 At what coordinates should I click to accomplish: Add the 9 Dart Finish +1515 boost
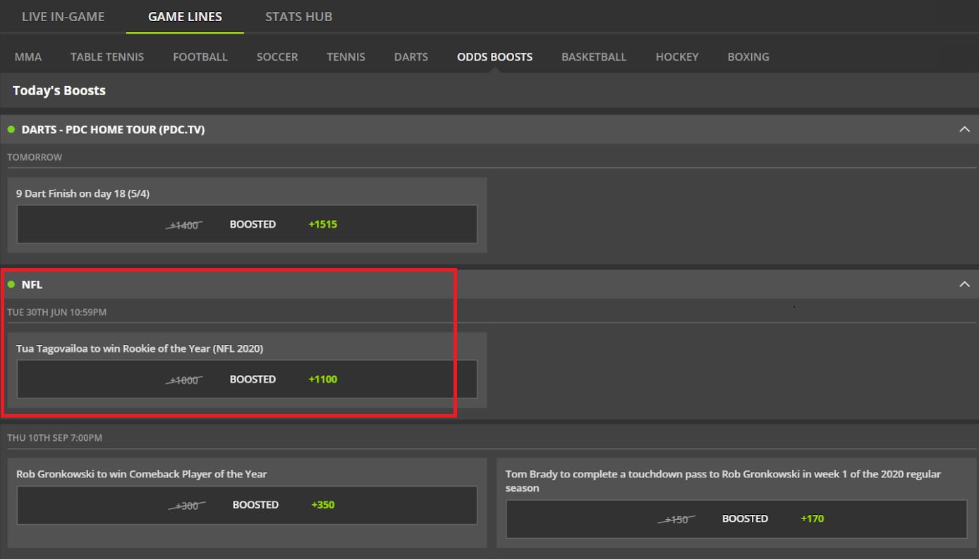[x=247, y=224]
